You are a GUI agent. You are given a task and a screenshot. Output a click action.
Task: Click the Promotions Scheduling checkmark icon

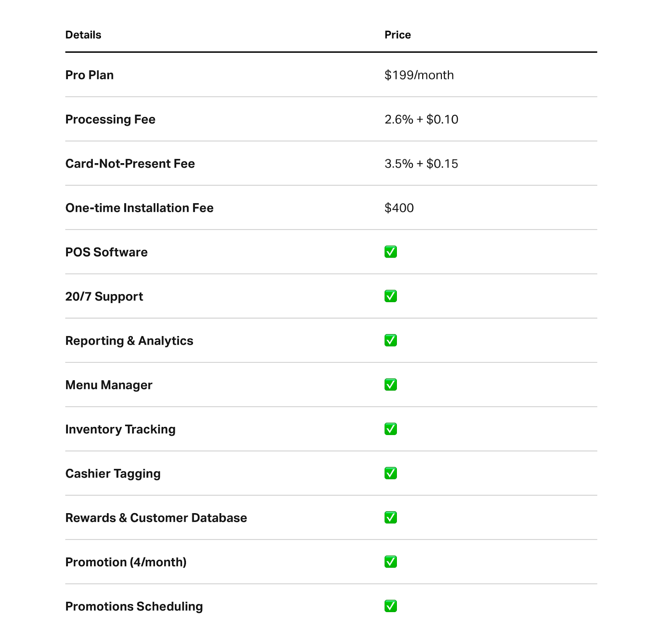(x=390, y=606)
